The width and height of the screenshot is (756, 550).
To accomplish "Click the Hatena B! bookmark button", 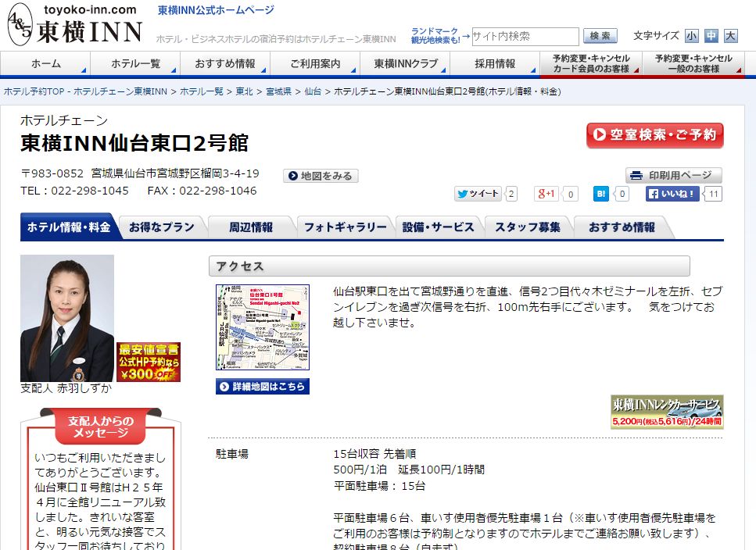I will pos(600,194).
